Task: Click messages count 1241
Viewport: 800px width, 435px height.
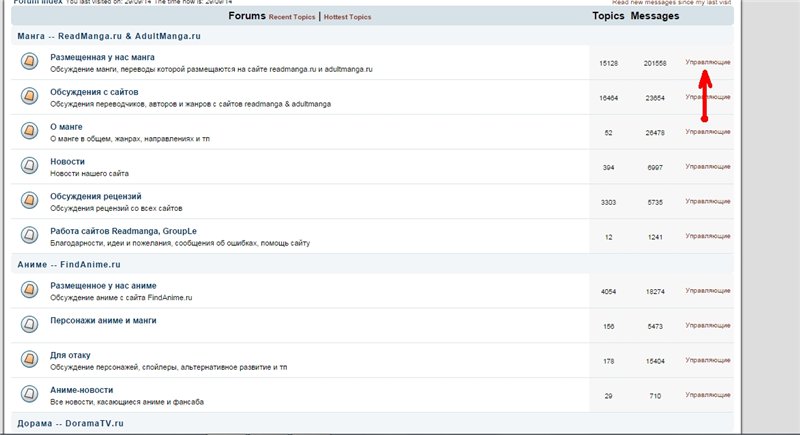Action: (655, 237)
